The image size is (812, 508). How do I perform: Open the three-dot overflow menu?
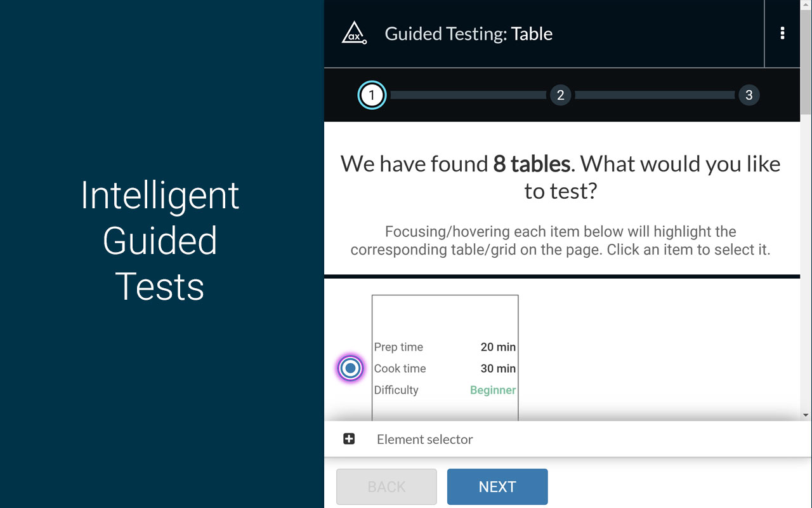click(x=782, y=34)
